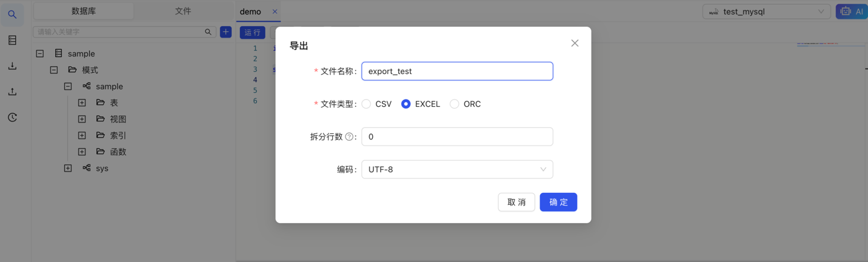Image resolution: width=868 pixels, height=262 pixels.
Task: Select the 模式 tree item label
Action: point(90,70)
